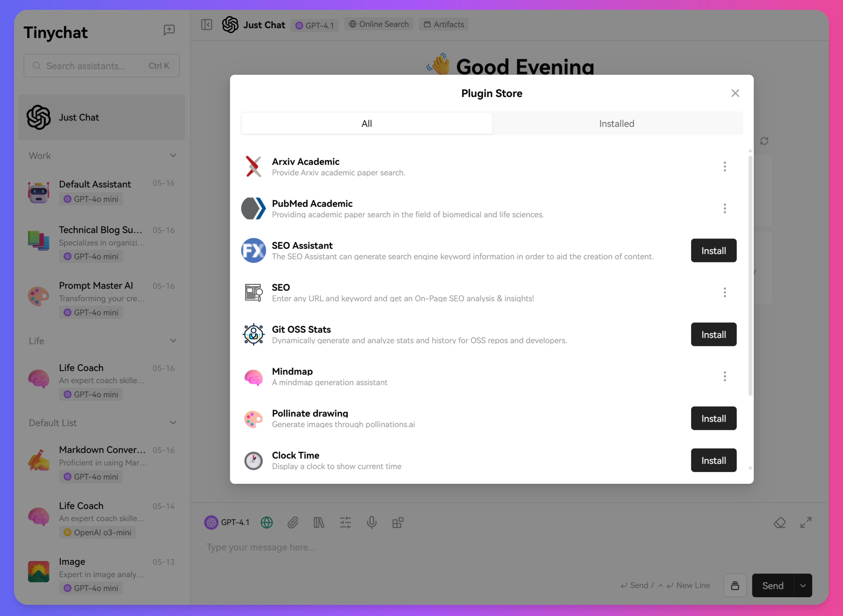Install the Git OSS Stats plugin
The width and height of the screenshot is (843, 616).
tap(714, 334)
